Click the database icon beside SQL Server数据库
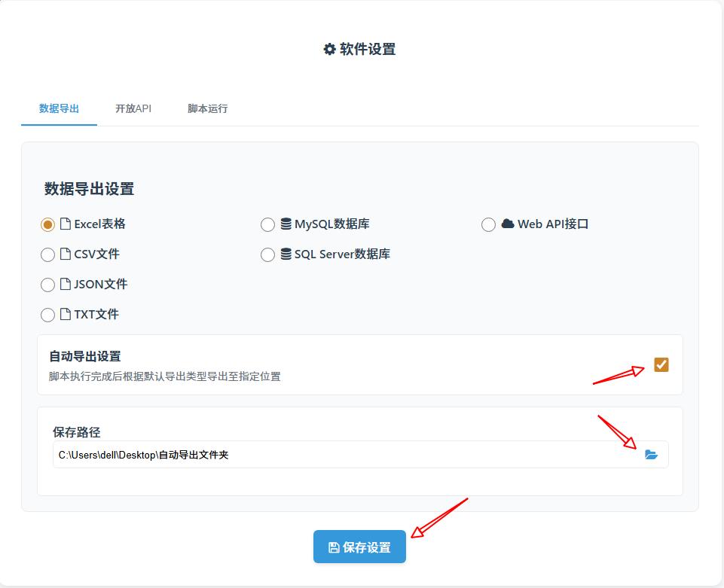Viewport: 724px width, 588px height. click(286, 254)
